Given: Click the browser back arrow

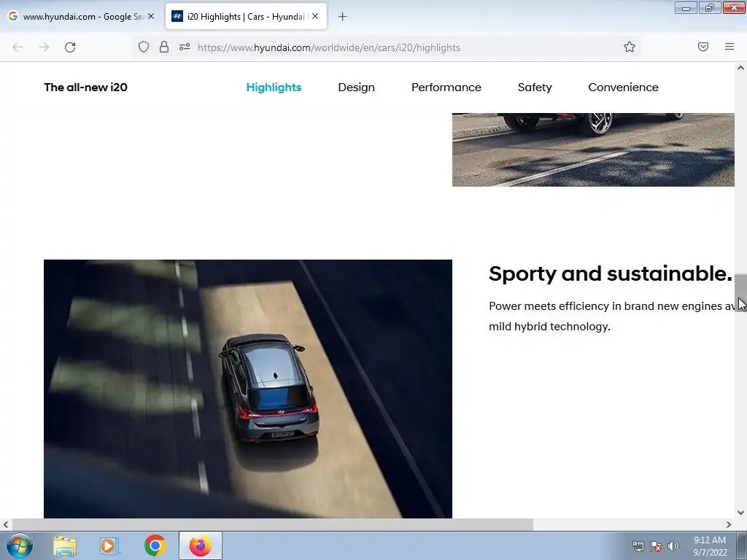Looking at the screenshot, I should pyautogui.click(x=18, y=47).
